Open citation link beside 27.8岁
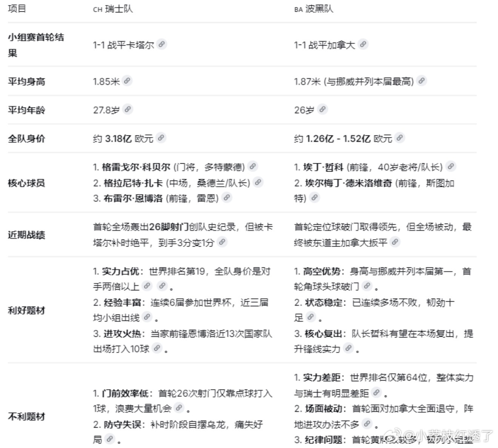This screenshot has width=498, height=448. coord(128,109)
